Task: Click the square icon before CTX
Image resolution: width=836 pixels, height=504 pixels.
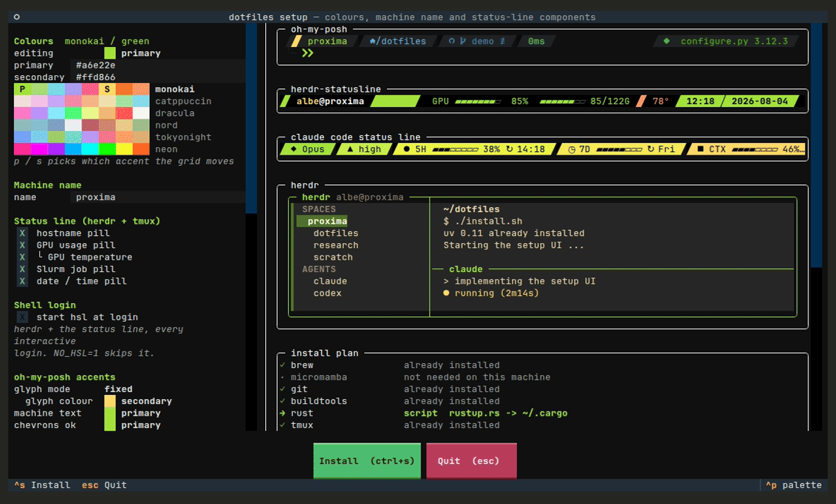Action: [x=701, y=149]
